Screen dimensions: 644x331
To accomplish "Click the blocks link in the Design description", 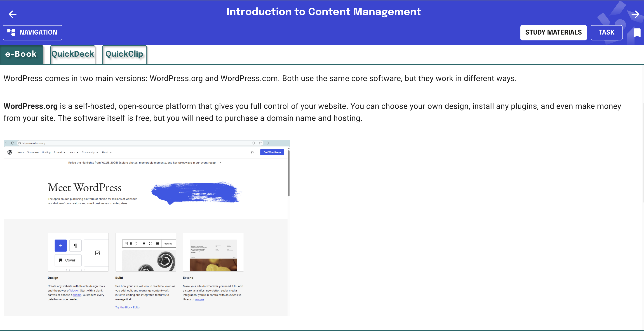I will (75, 291).
